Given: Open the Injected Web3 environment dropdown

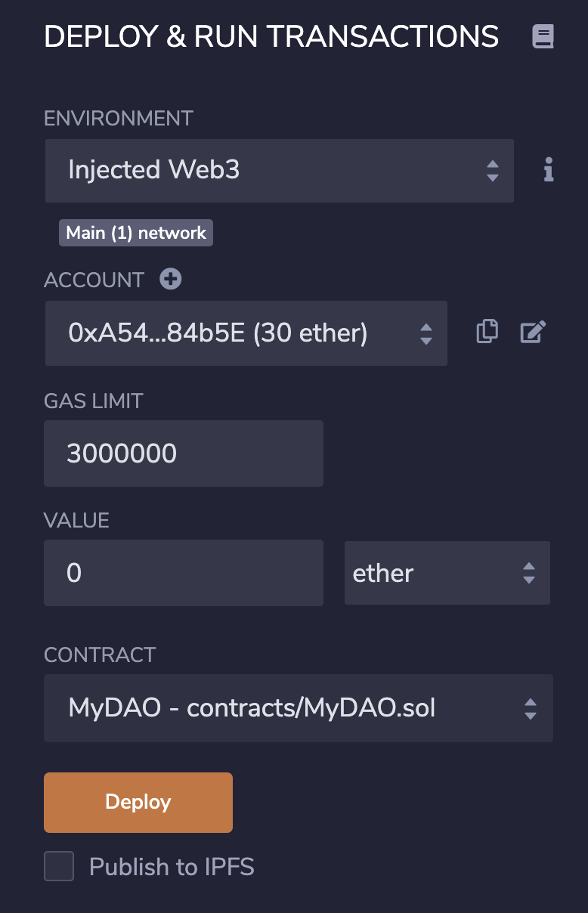Looking at the screenshot, I should (x=280, y=170).
